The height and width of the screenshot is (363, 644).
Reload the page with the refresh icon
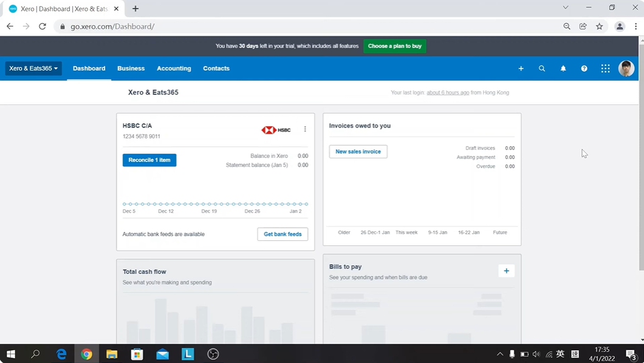pos(43,26)
